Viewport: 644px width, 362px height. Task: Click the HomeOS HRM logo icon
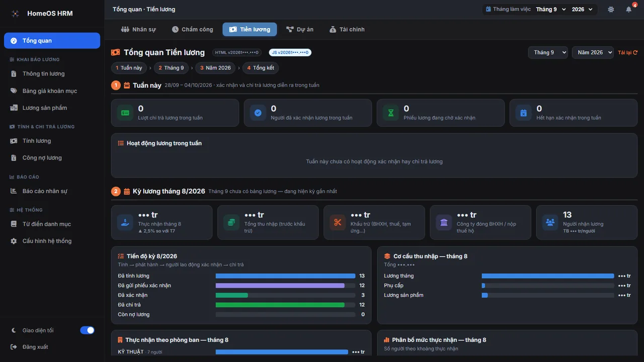pyautogui.click(x=16, y=14)
